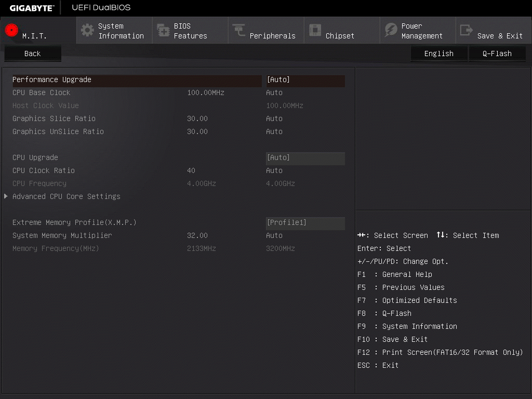Image resolution: width=532 pixels, height=399 pixels.
Task: Click the F9 System Information hint
Action: pyautogui.click(x=407, y=326)
